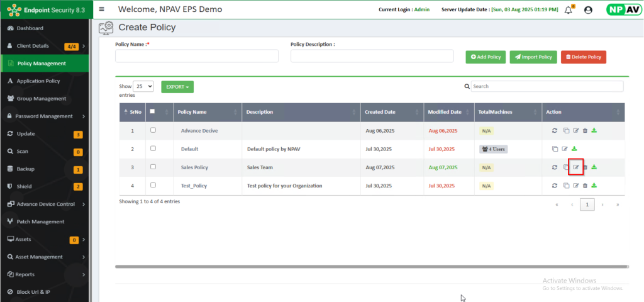Copy the Test_Policy using duplicate icon
Viewport: 644px width, 302px height.
click(x=565, y=186)
